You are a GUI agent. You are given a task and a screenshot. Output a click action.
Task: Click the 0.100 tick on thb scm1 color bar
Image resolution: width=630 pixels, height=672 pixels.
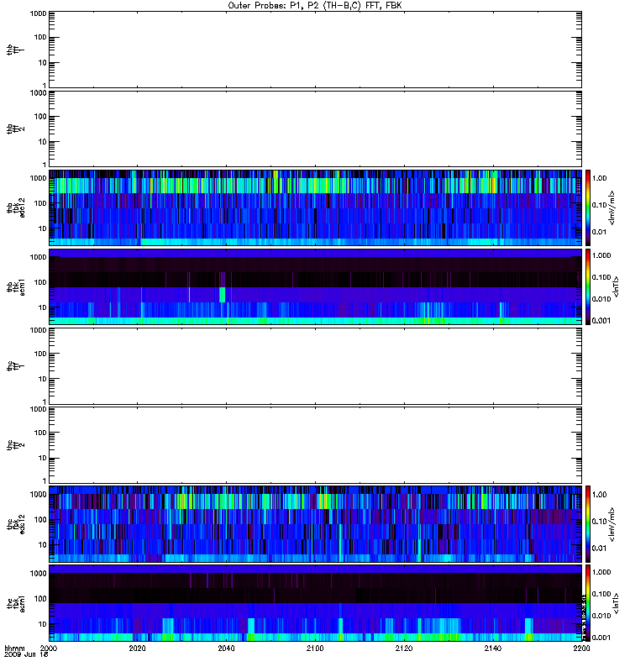tap(601, 277)
